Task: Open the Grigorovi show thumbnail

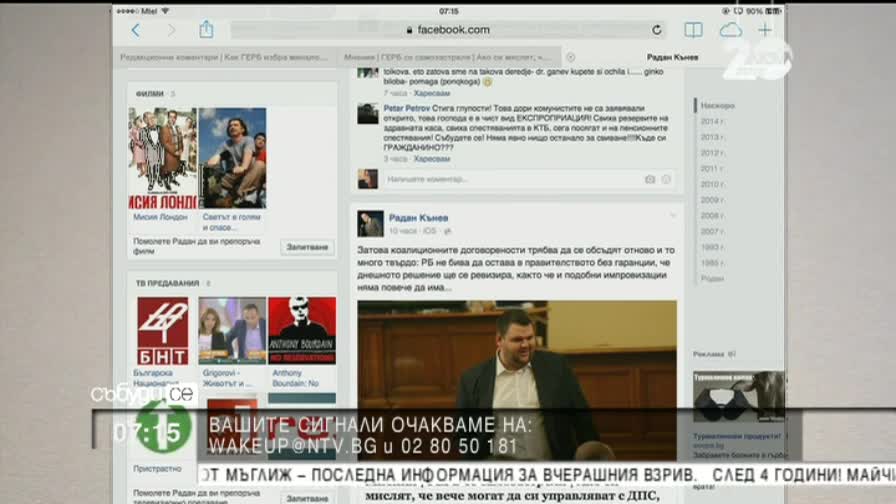Action: point(232,331)
